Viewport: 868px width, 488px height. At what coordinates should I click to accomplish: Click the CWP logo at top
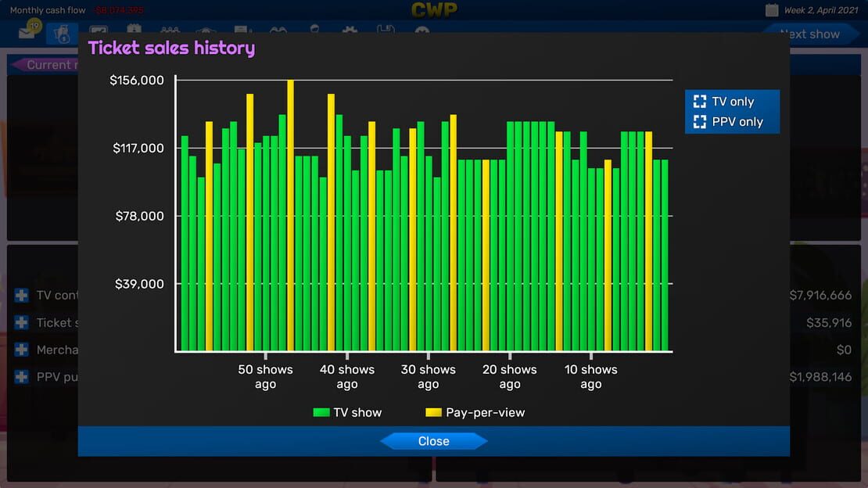(x=434, y=9)
